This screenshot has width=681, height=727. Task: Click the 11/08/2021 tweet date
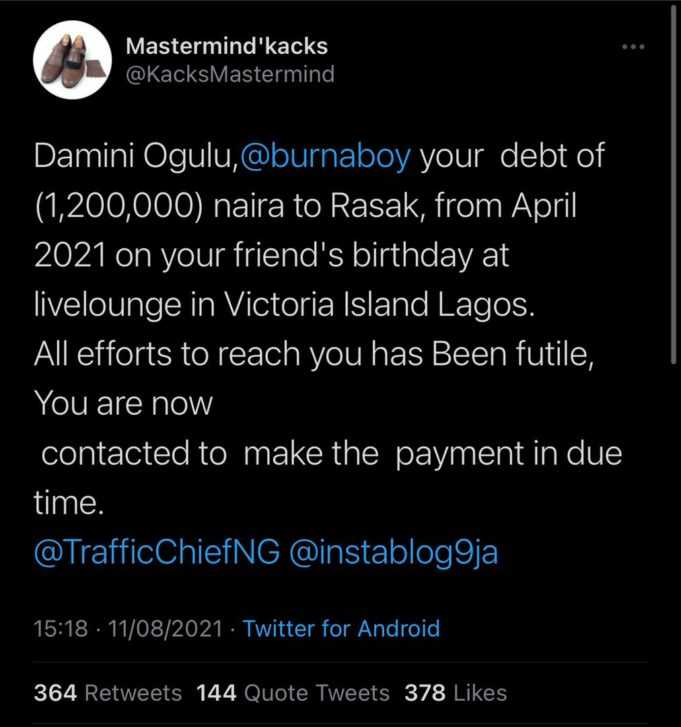tap(152, 629)
